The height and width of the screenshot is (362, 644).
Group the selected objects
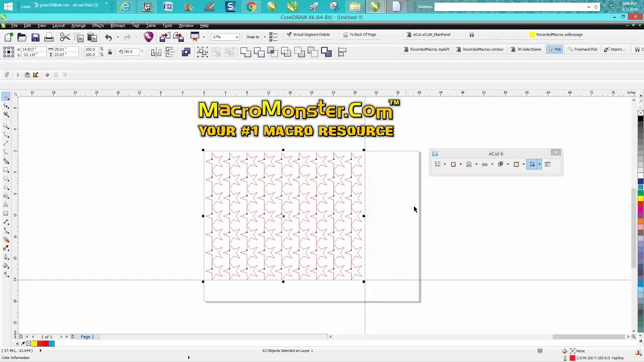coord(202,52)
